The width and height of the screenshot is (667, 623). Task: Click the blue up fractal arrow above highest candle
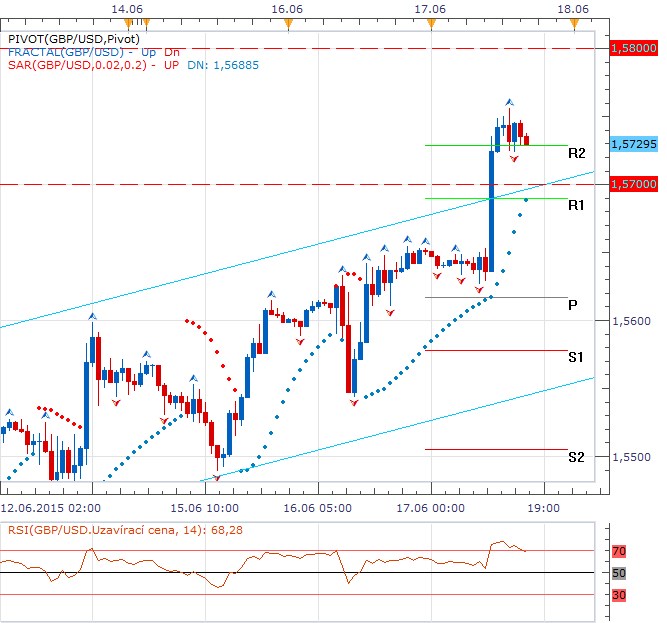(510, 102)
